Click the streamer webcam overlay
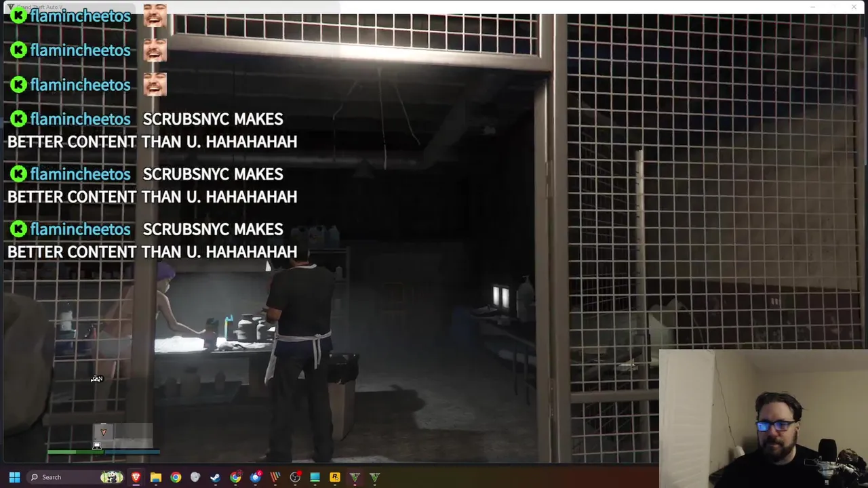The image size is (868, 488). pos(763,418)
